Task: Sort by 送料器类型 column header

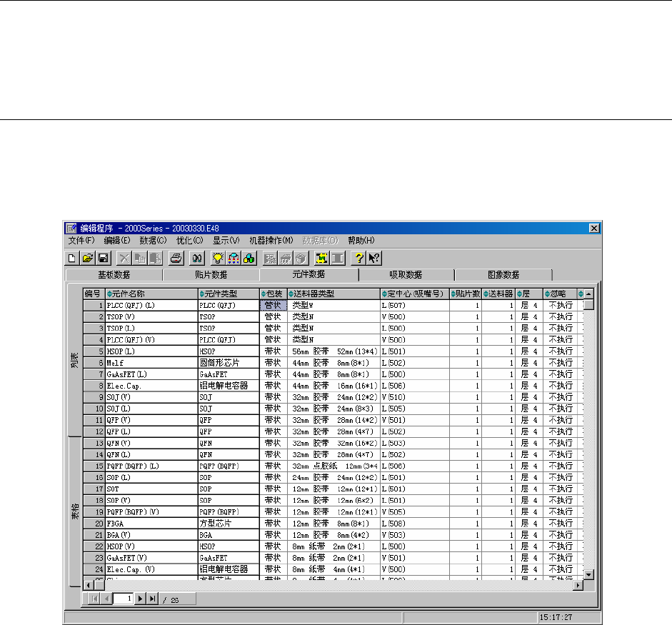Action: coord(334,294)
